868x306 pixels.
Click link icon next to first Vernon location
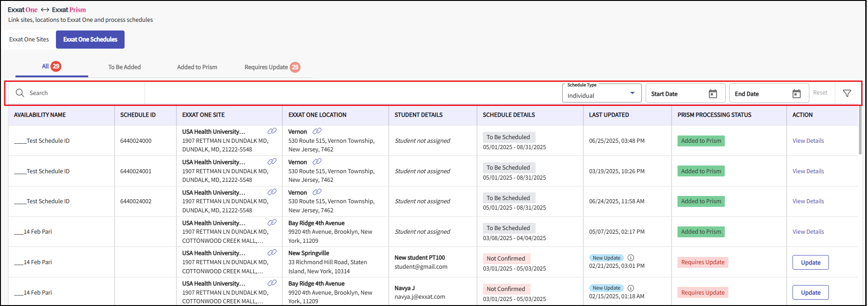(317, 131)
